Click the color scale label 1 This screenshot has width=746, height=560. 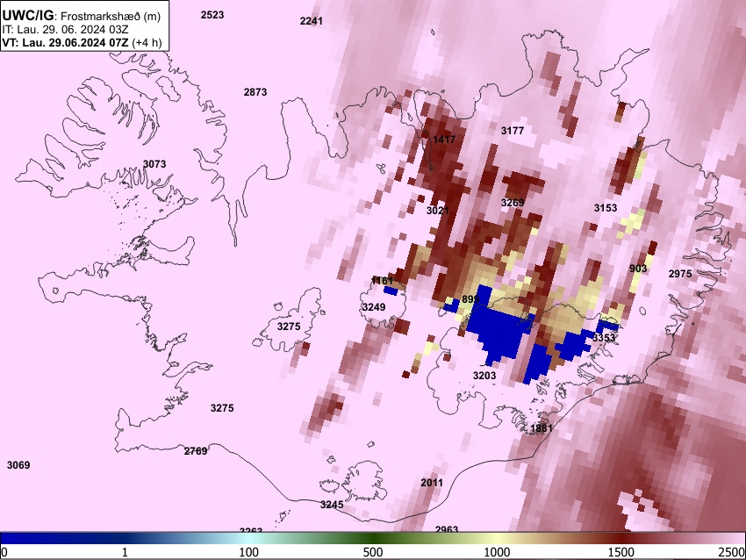125,552
